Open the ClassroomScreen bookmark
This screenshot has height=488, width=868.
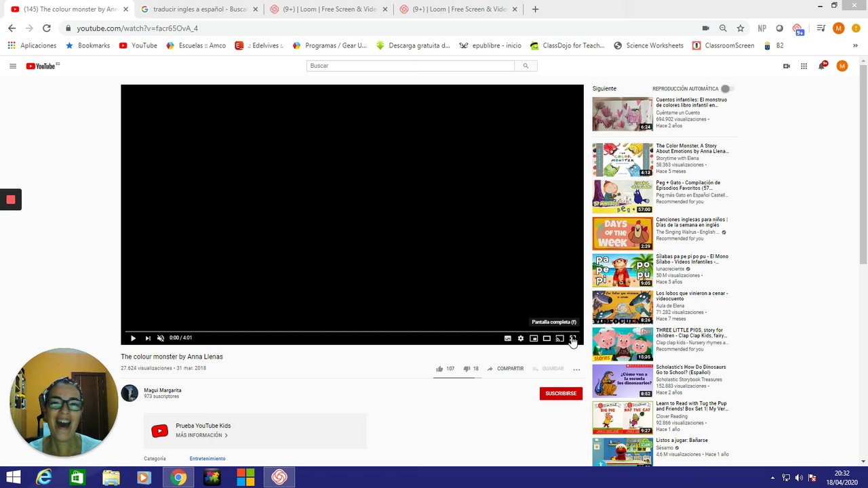pos(723,45)
